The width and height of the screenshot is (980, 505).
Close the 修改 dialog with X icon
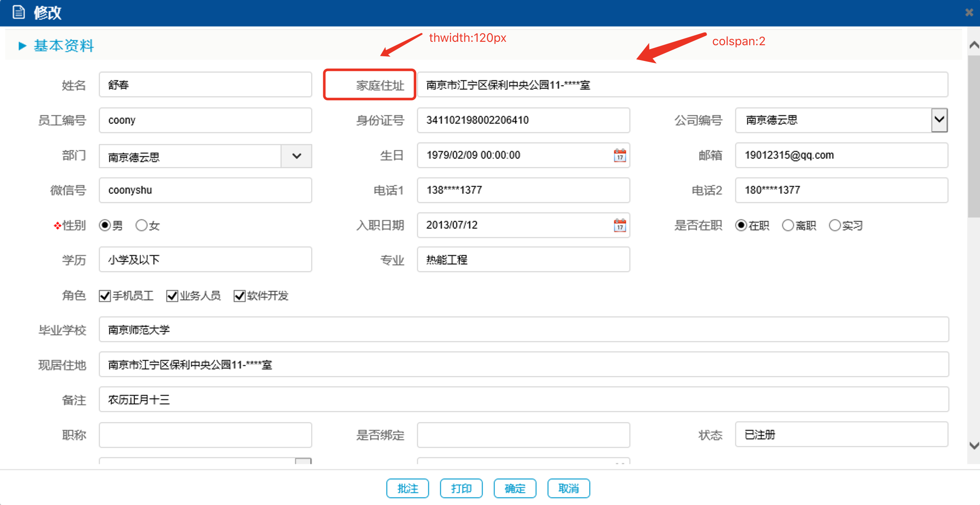click(x=969, y=12)
